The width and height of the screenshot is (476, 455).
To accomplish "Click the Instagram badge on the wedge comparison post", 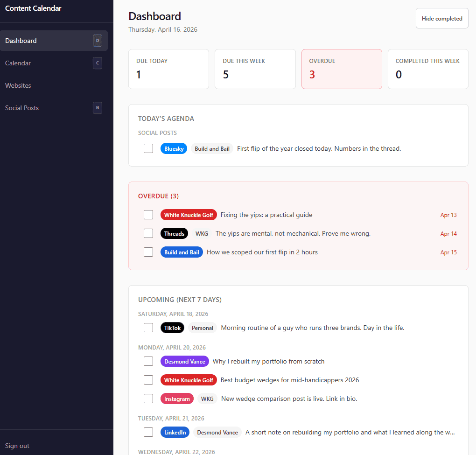I will [177, 399].
